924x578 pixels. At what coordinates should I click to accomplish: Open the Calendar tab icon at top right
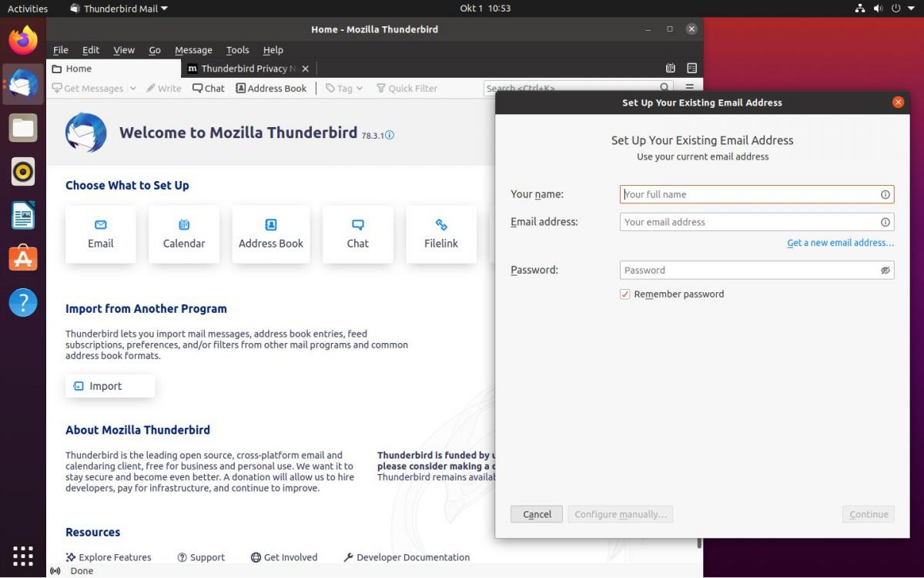click(x=671, y=69)
